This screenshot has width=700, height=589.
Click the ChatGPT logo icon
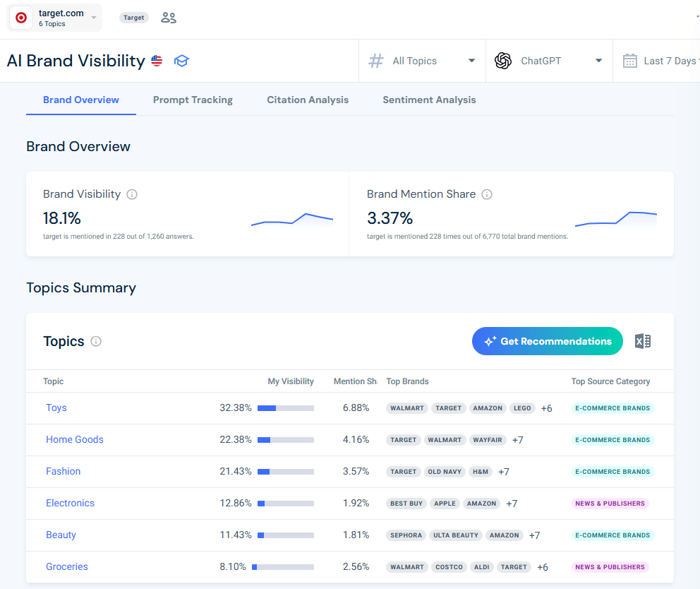point(503,61)
